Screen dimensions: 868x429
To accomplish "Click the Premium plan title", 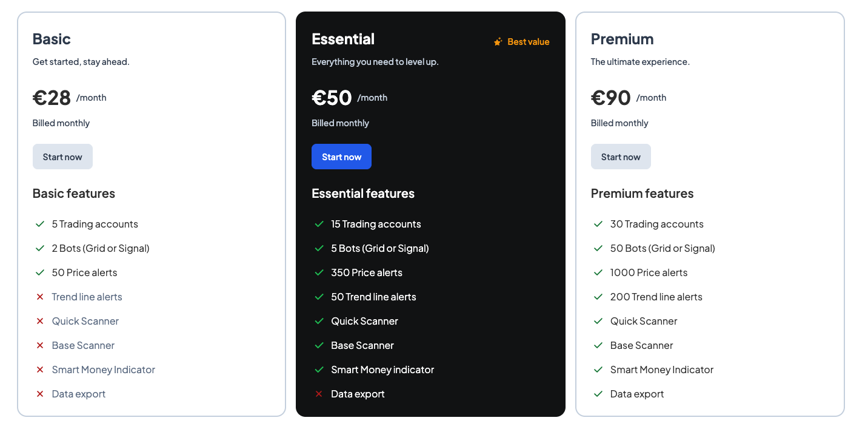I will 622,39.
